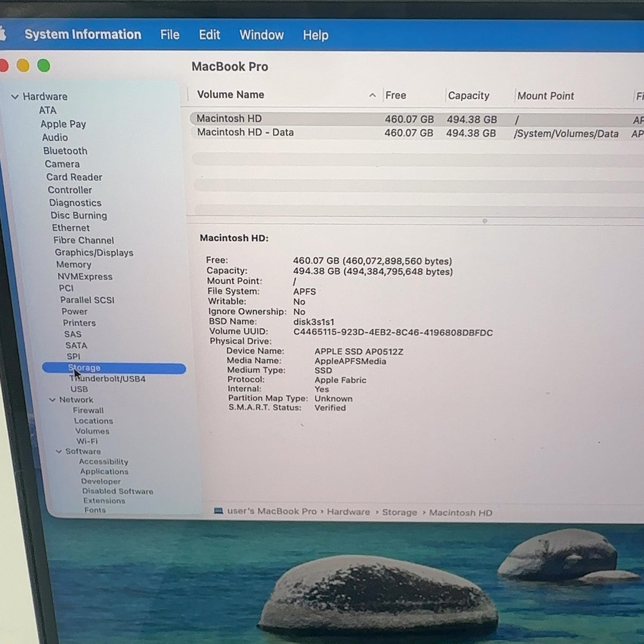Select Locations under Network
This screenshot has width=644, height=644.
coord(93,421)
